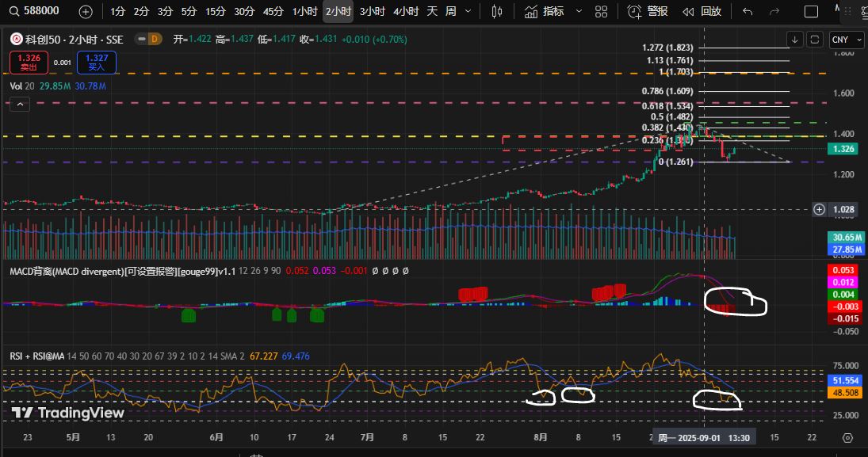The width and height of the screenshot is (868, 457).
Task: Click the 1.327 买入 buy button
Action: 98,62
